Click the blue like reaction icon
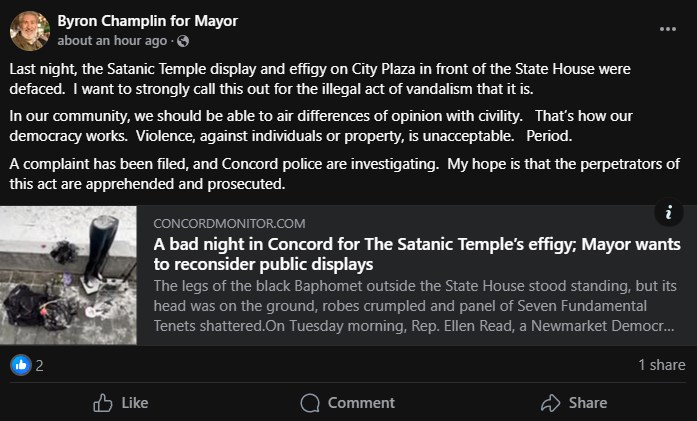 (x=21, y=365)
